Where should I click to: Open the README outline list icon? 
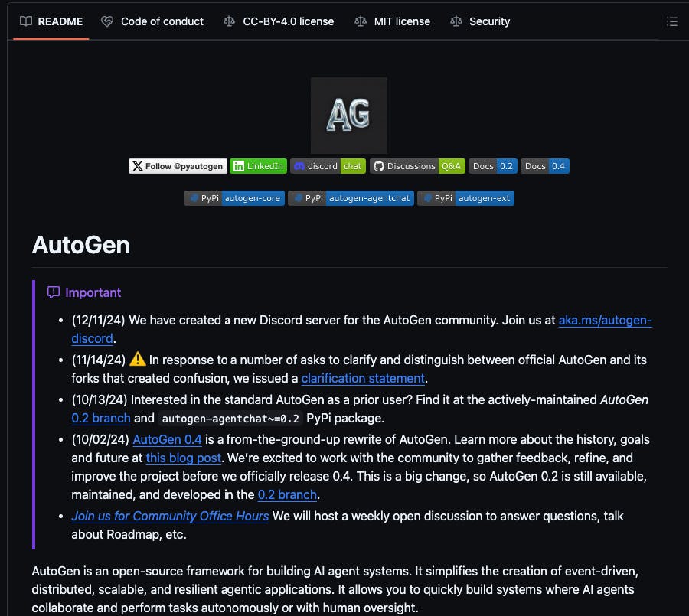(672, 21)
